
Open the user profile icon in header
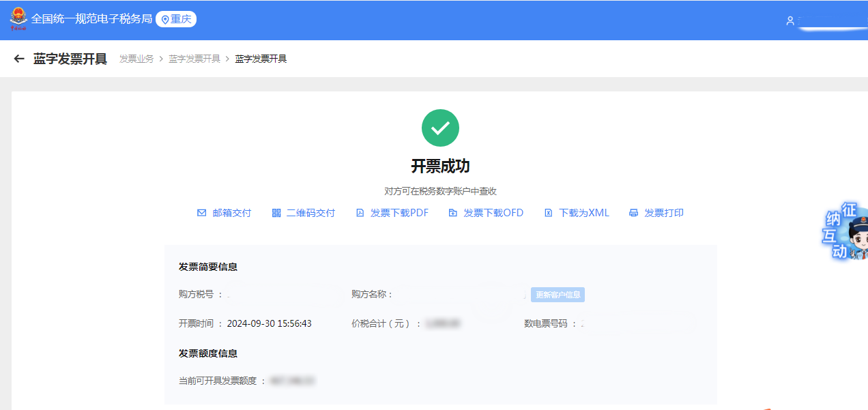click(x=790, y=21)
